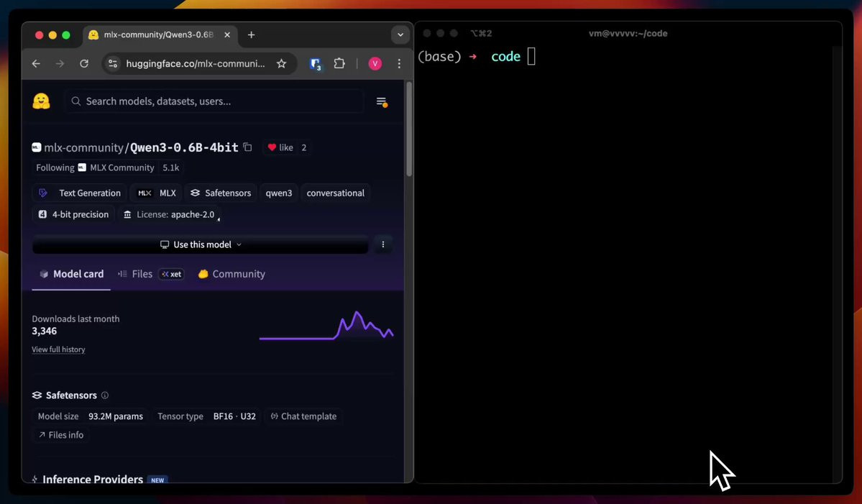Click the 93.2M params value
862x504 pixels.
pyautogui.click(x=116, y=416)
